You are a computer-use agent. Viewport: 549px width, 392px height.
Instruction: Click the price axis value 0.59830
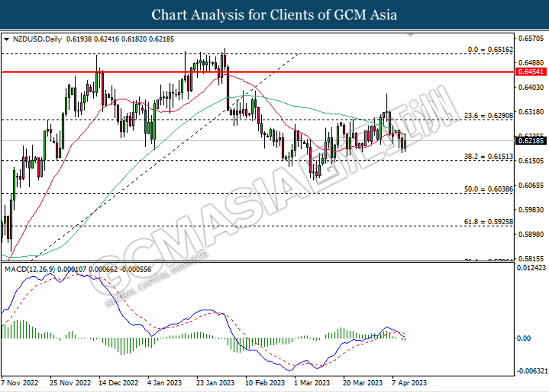tap(531, 210)
